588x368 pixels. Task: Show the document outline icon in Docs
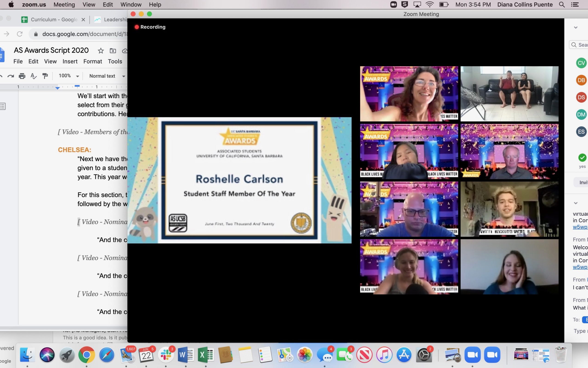tap(3, 106)
